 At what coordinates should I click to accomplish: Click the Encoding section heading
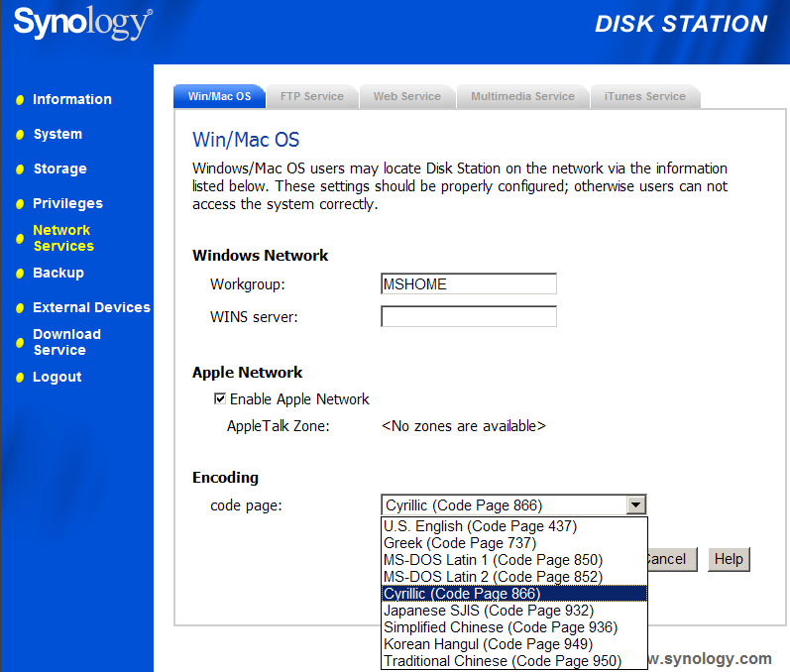[x=225, y=477]
